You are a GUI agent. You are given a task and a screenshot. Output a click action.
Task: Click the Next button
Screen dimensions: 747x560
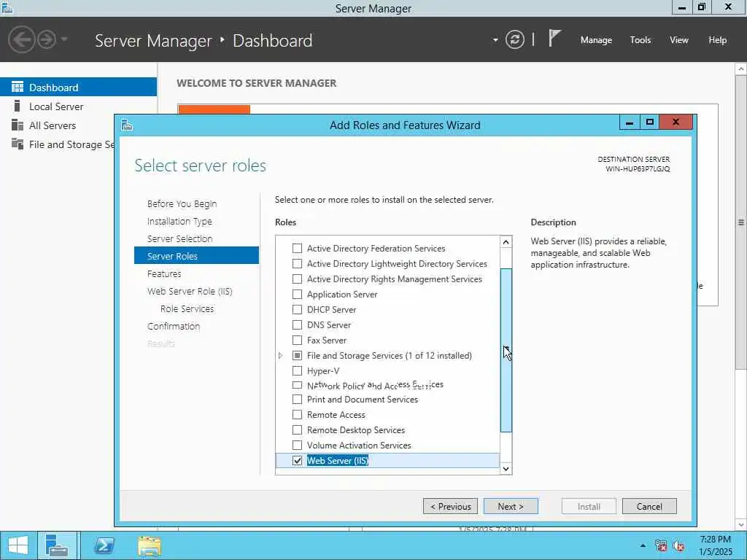coord(511,506)
